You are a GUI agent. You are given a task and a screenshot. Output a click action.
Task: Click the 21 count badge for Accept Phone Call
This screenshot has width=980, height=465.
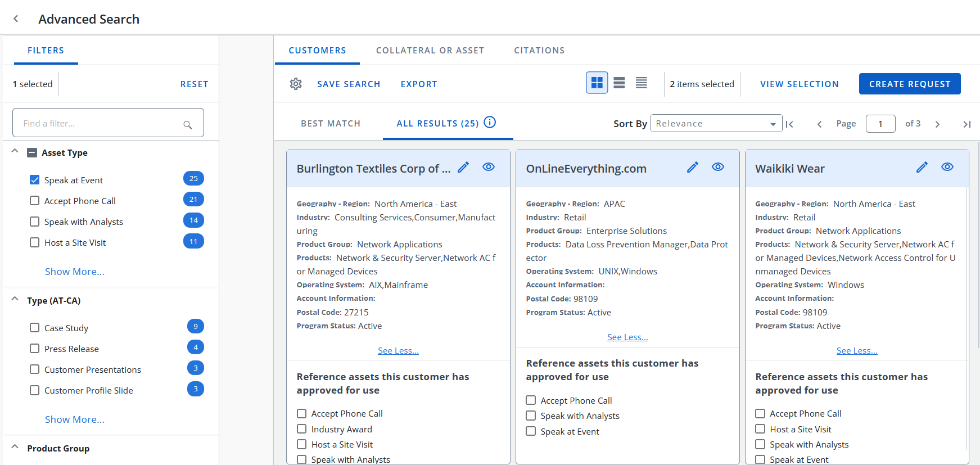(193, 199)
